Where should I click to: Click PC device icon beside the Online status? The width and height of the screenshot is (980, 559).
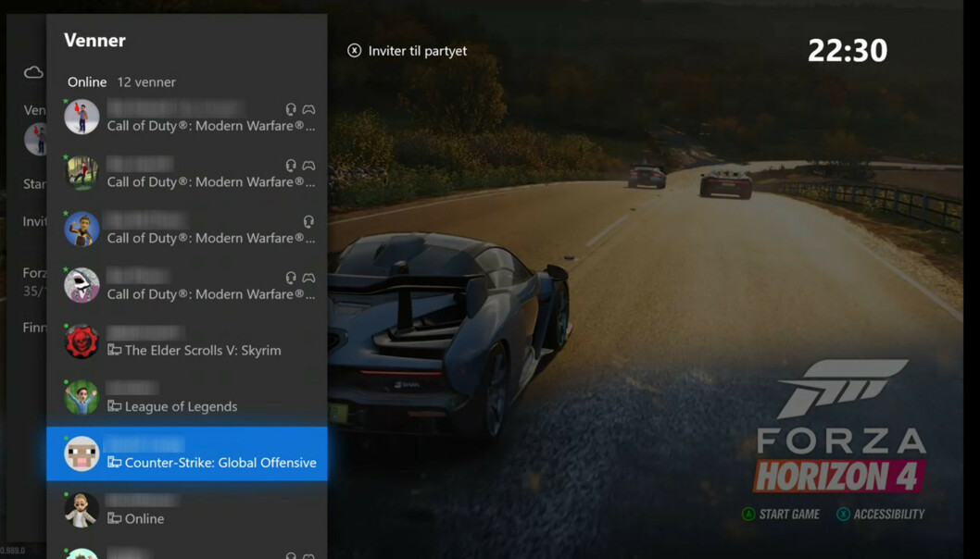coord(114,518)
